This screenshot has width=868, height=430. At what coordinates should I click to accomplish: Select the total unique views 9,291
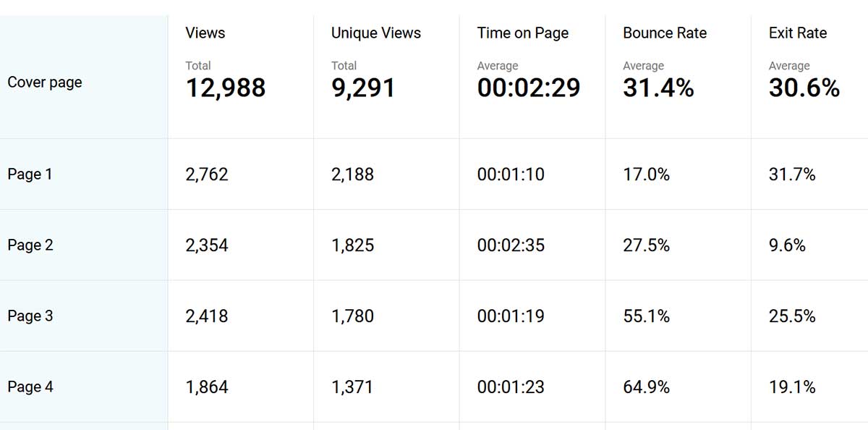(x=363, y=88)
